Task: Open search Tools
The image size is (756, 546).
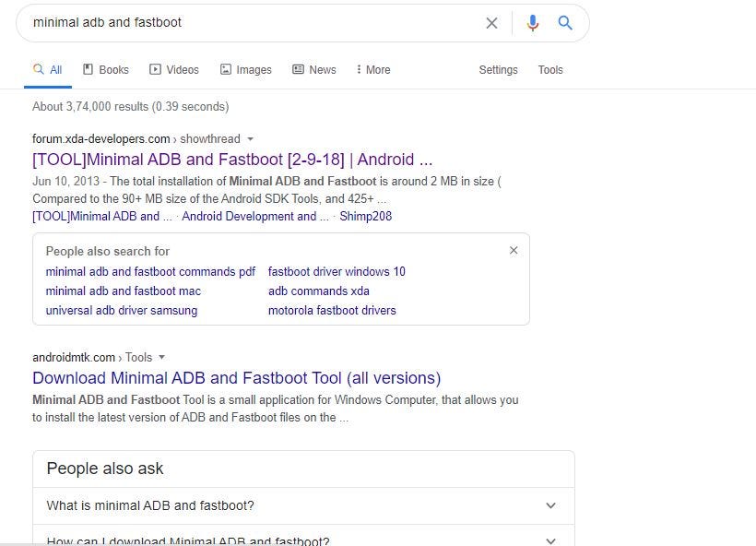Action: pyautogui.click(x=550, y=70)
